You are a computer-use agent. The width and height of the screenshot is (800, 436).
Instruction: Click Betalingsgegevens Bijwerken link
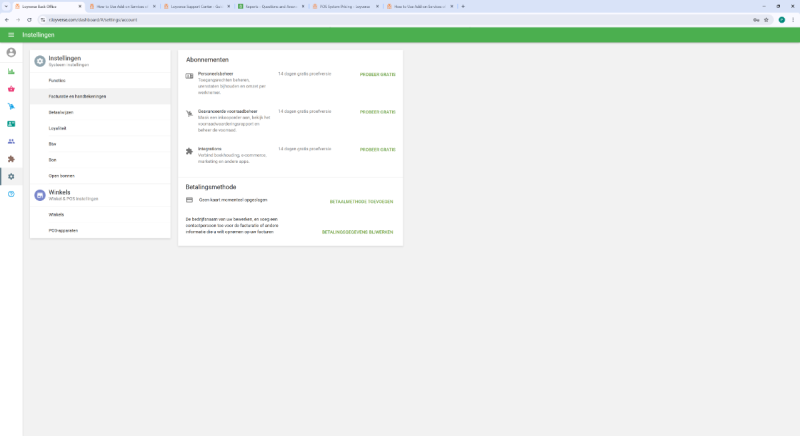[x=357, y=231]
